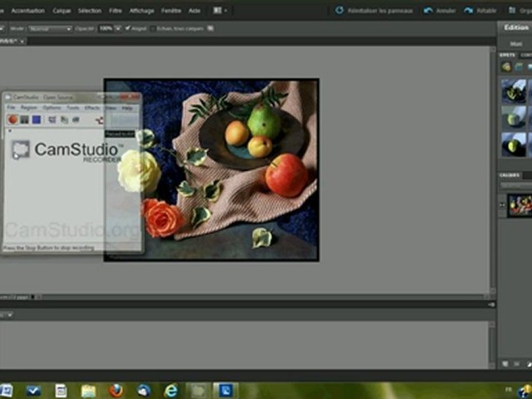This screenshot has height=399, width=532.
Task: Click the new layer icon in Calques footer
Action: (505, 364)
